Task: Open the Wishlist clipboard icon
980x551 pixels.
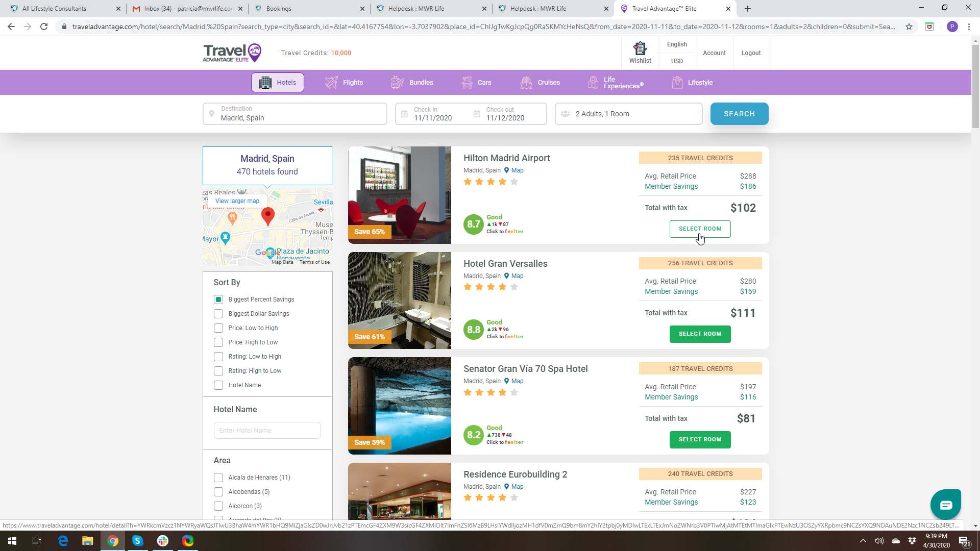Action: point(640,49)
